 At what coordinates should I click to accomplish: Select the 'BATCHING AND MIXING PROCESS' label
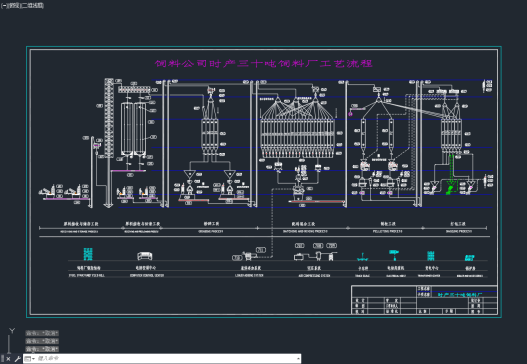click(305, 232)
